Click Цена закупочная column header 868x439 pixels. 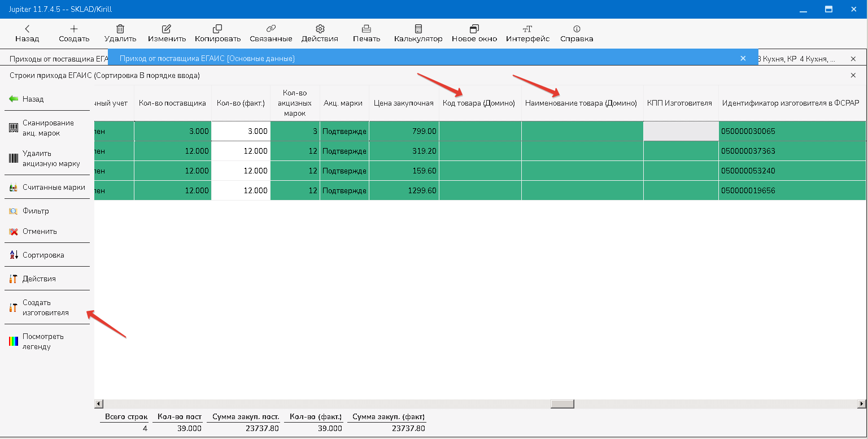404,103
